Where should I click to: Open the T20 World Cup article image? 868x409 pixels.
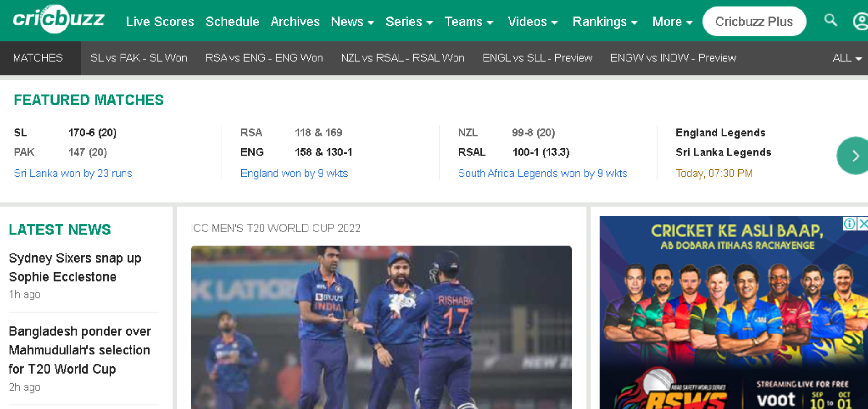click(x=381, y=327)
